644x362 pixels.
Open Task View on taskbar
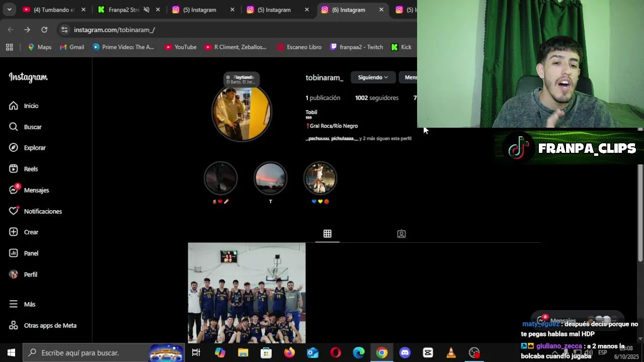[196, 353]
